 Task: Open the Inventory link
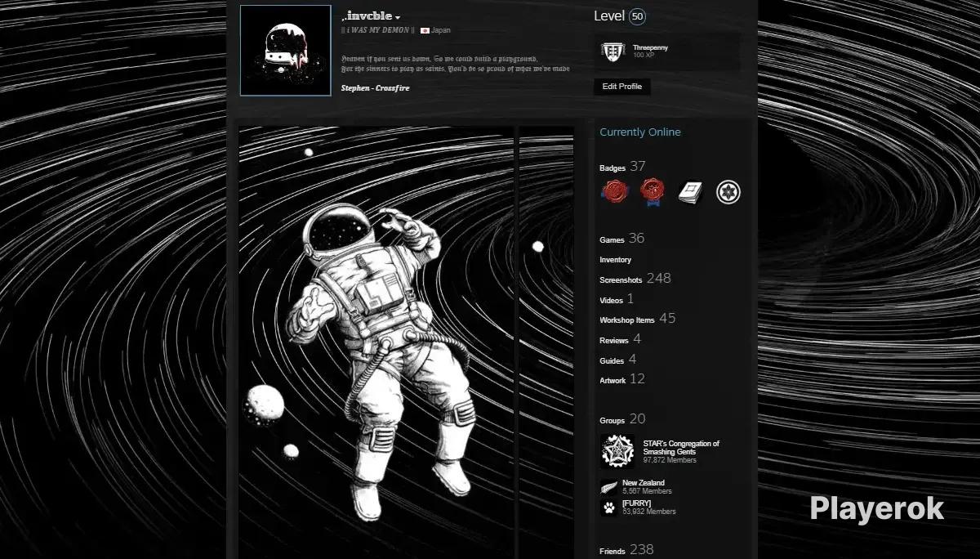(x=615, y=260)
